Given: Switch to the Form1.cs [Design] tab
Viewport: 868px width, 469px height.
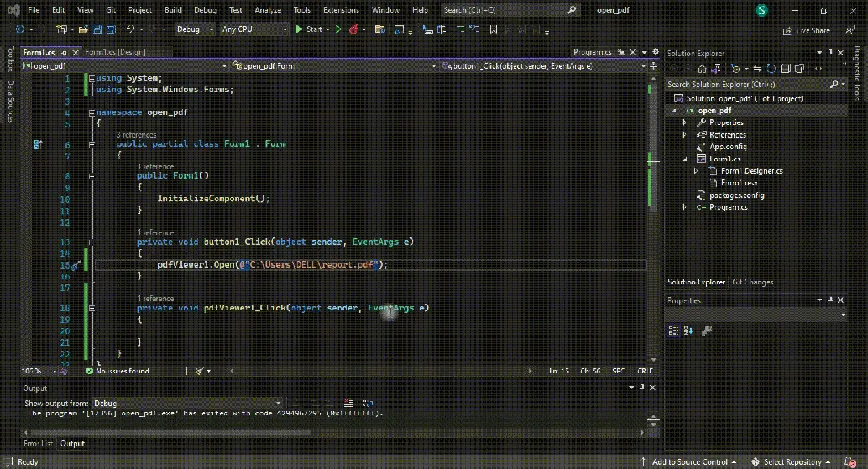Looking at the screenshot, I should coord(116,52).
